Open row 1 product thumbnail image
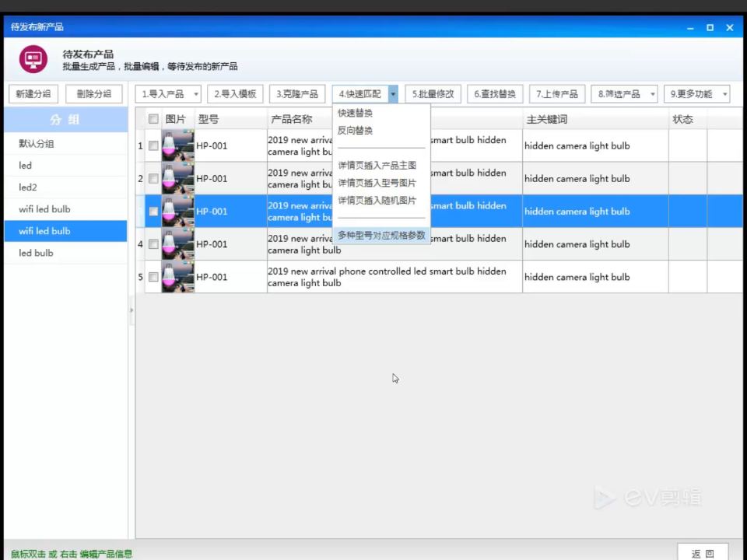Screen dimensions: 747x560 [x=177, y=145]
